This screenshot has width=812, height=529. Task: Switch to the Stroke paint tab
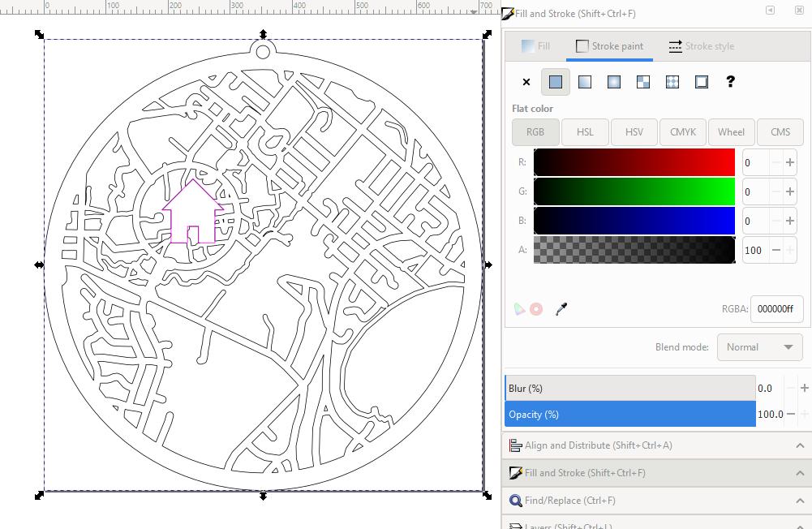(x=609, y=46)
